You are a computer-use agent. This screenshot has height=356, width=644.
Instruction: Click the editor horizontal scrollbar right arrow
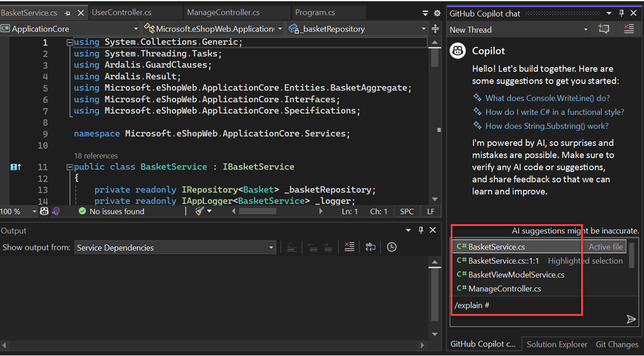321,212
